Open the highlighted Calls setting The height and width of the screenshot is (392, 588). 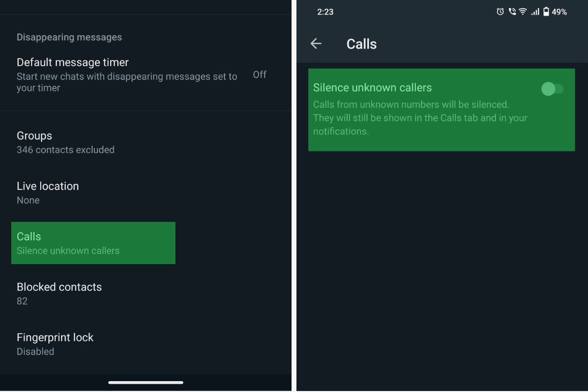(x=93, y=243)
